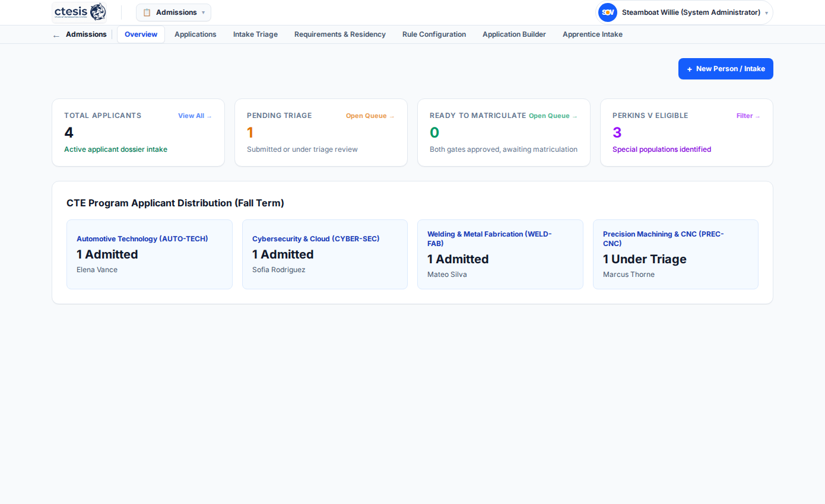Click 'Special populations identified' text
This screenshot has width=825, height=504.
(x=662, y=149)
